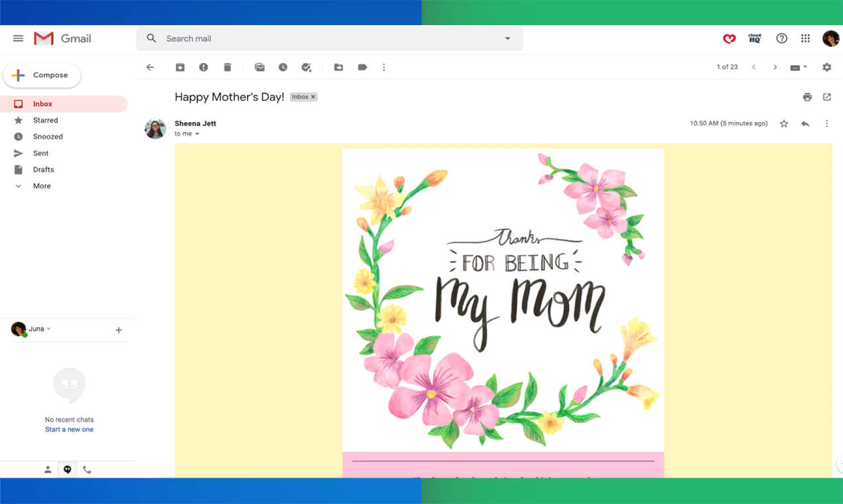Click Start a new one chat link
Image resolution: width=843 pixels, height=504 pixels.
pos(69,429)
